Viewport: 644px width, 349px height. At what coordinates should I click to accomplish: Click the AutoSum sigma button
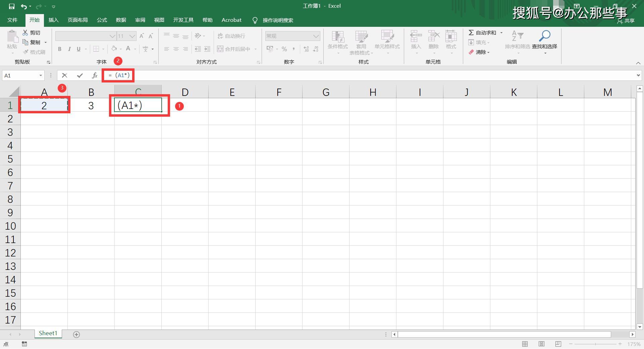click(482, 33)
